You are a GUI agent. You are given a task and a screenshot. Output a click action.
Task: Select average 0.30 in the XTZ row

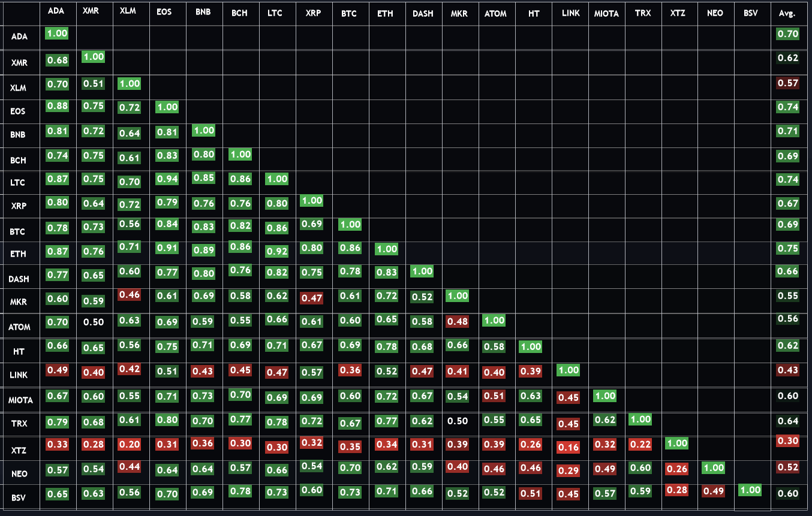click(787, 440)
